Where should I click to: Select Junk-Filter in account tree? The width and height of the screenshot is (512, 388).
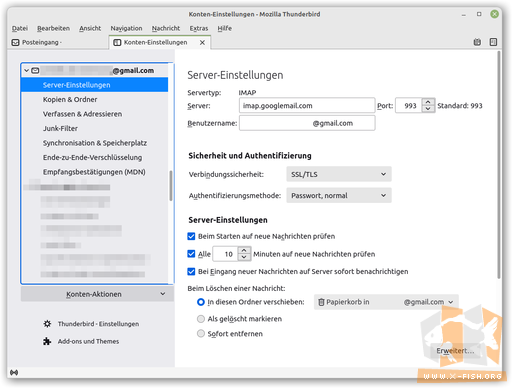pyautogui.click(x=95, y=128)
